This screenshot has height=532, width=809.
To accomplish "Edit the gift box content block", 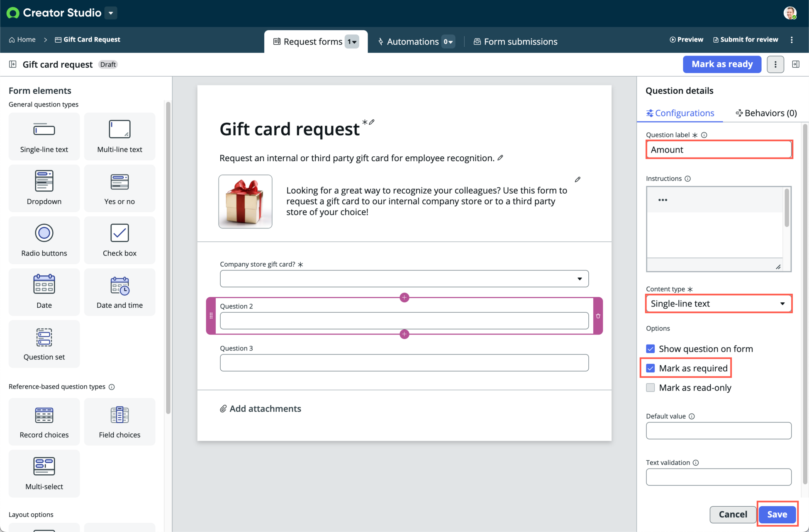I will coord(578,180).
